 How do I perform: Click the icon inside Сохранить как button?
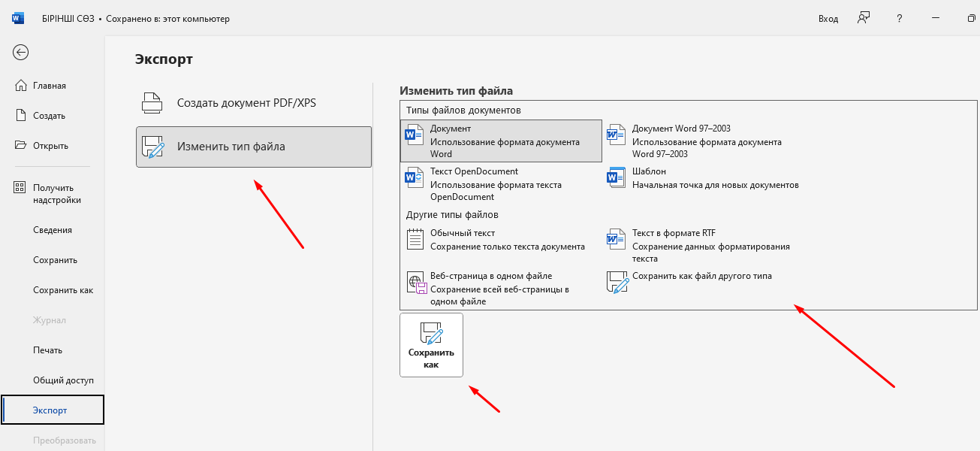[431, 334]
